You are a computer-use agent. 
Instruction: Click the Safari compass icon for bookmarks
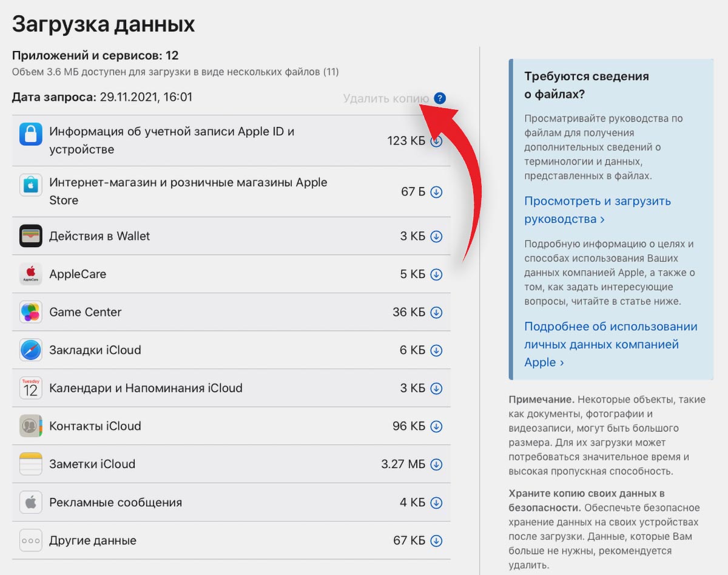click(x=30, y=350)
